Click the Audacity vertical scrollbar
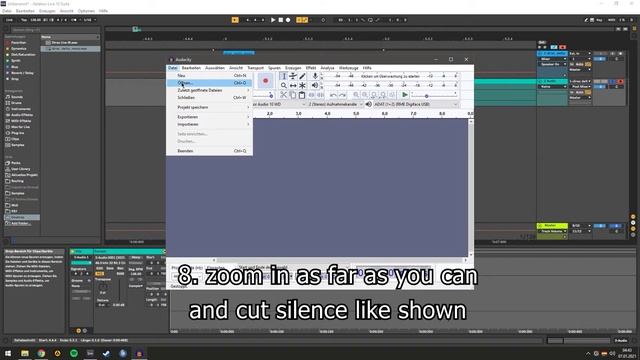Viewport: 640px width, 360px height. pyautogui.click(x=471, y=188)
